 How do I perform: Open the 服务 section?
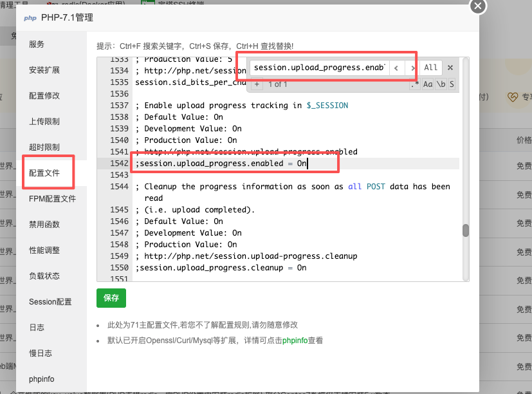[36, 44]
